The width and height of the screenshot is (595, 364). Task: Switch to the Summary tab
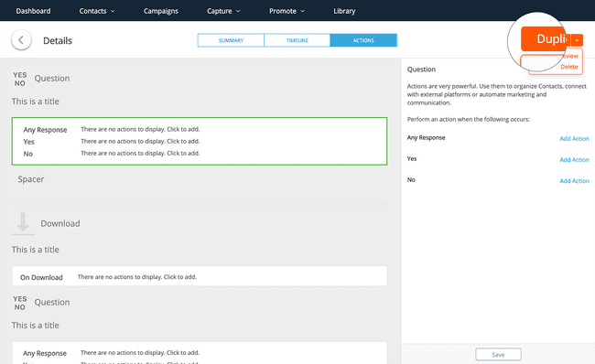(x=231, y=40)
